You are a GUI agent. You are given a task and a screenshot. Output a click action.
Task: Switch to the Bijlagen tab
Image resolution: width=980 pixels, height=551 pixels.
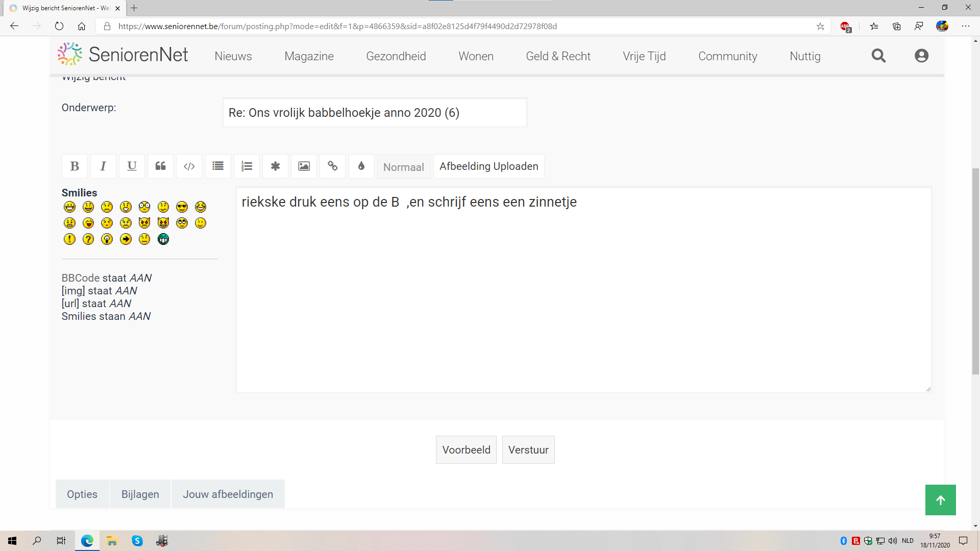[x=140, y=494]
